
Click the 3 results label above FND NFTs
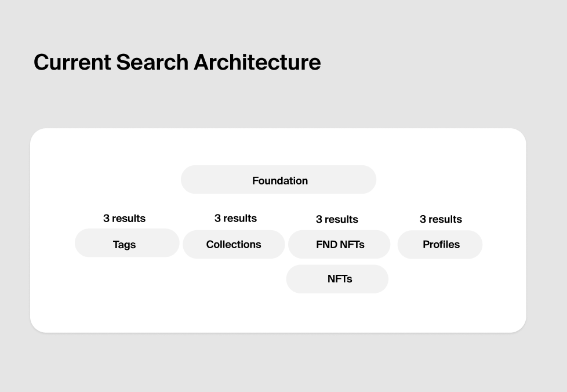(x=337, y=219)
